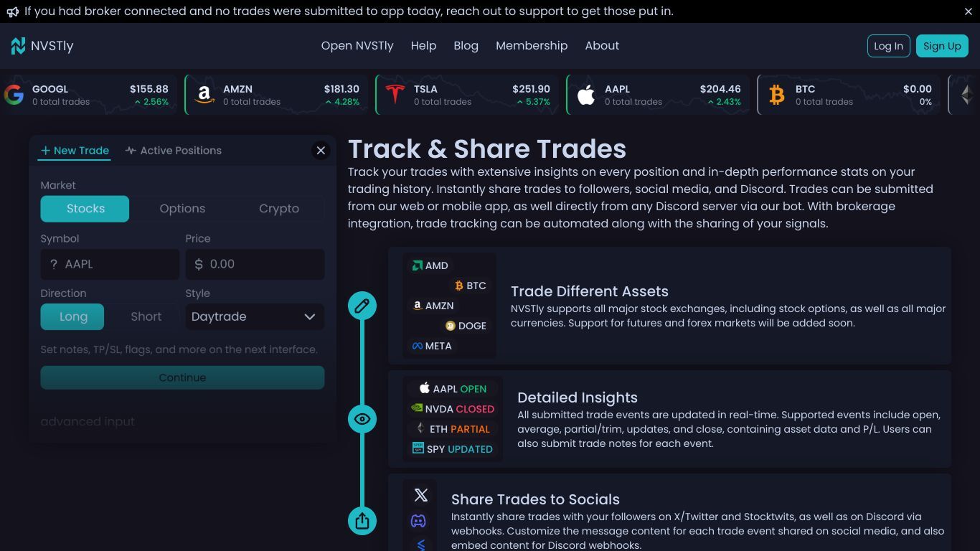Switch to the Active Positions tab

coord(173,151)
